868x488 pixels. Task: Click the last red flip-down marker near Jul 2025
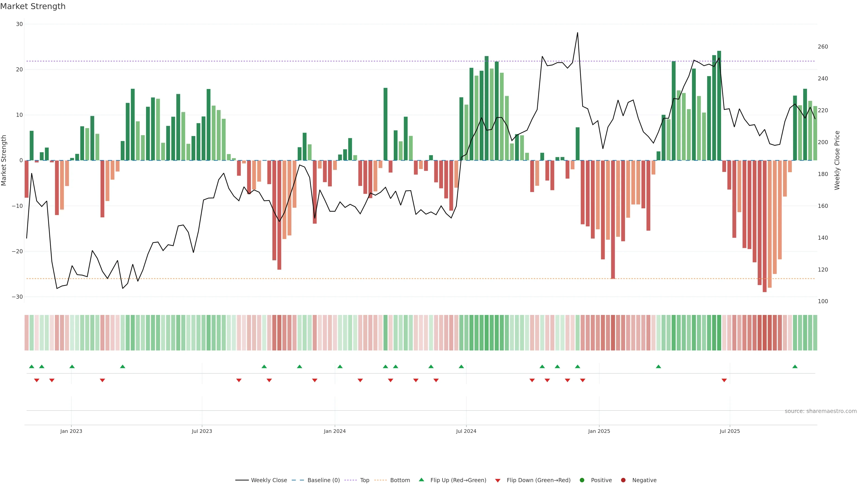[724, 380]
